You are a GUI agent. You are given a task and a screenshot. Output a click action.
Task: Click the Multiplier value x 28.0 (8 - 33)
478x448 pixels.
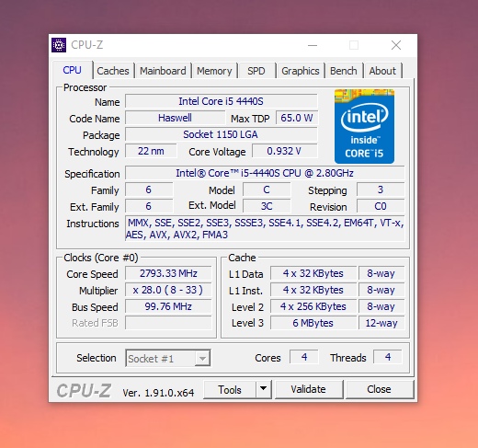168,290
